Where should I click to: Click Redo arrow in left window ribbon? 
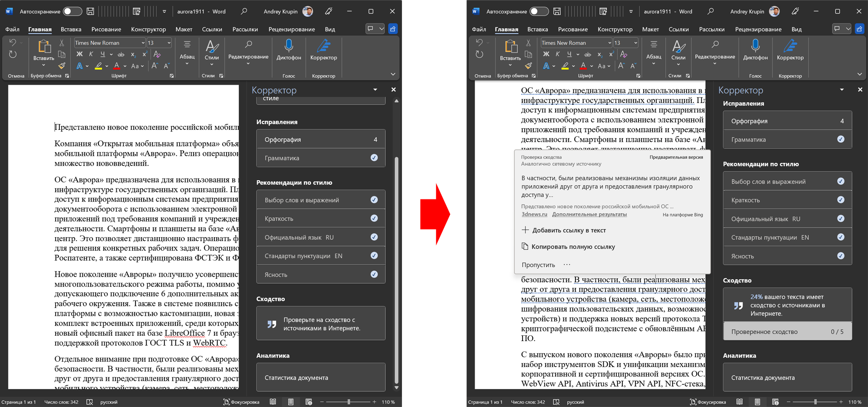point(13,54)
